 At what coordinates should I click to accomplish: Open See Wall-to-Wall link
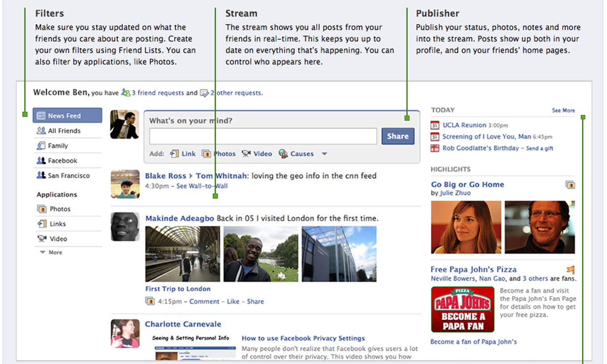(202, 186)
